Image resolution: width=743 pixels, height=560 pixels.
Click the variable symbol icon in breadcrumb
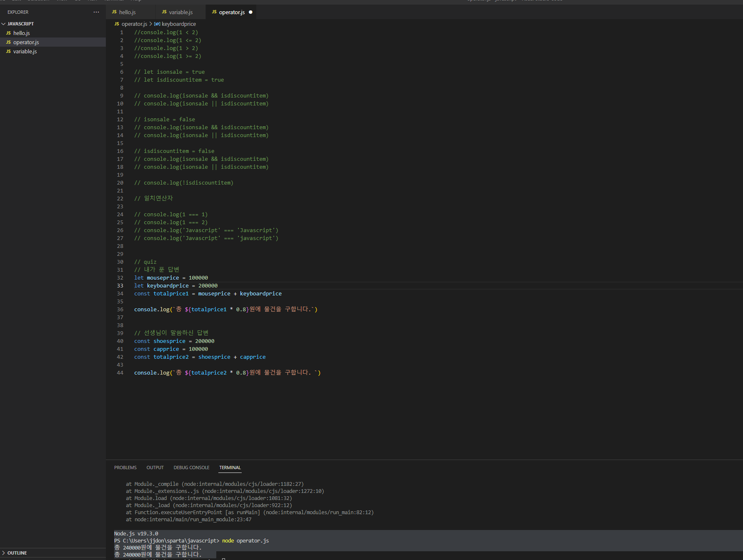click(x=157, y=24)
